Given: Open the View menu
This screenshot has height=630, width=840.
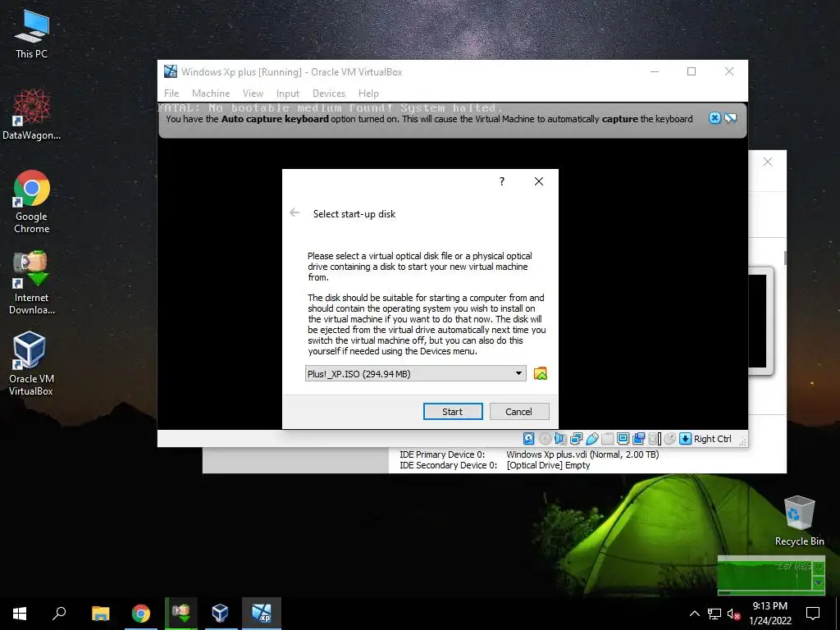Looking at the screenshot, I should tap(253, 94).
